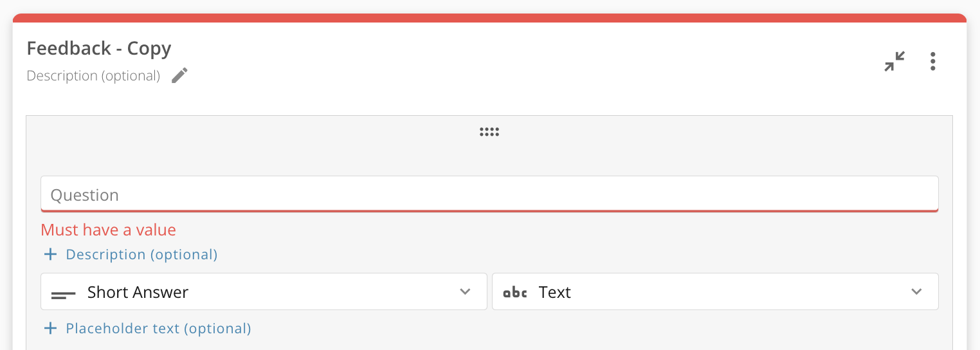Open the Text answer format dropdown
This screenshot has height=350, width=980.
tap(714, 292)
